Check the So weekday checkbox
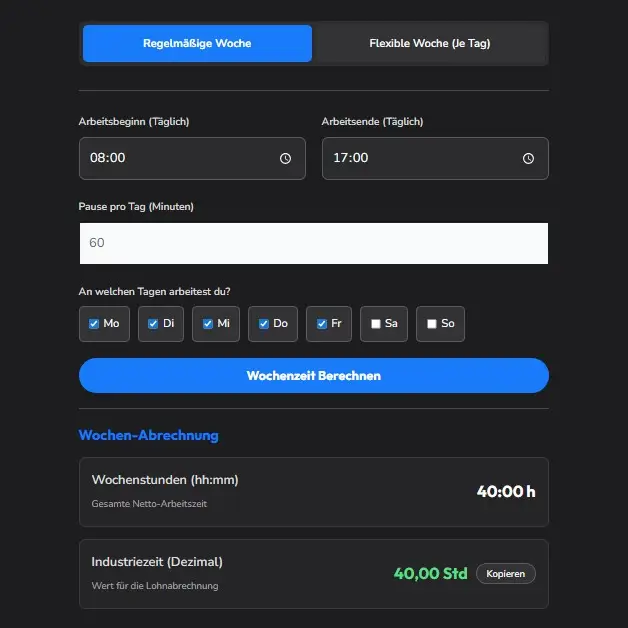Image resolution: width=628 pixels, height=628 pixels. click(432, 324)
